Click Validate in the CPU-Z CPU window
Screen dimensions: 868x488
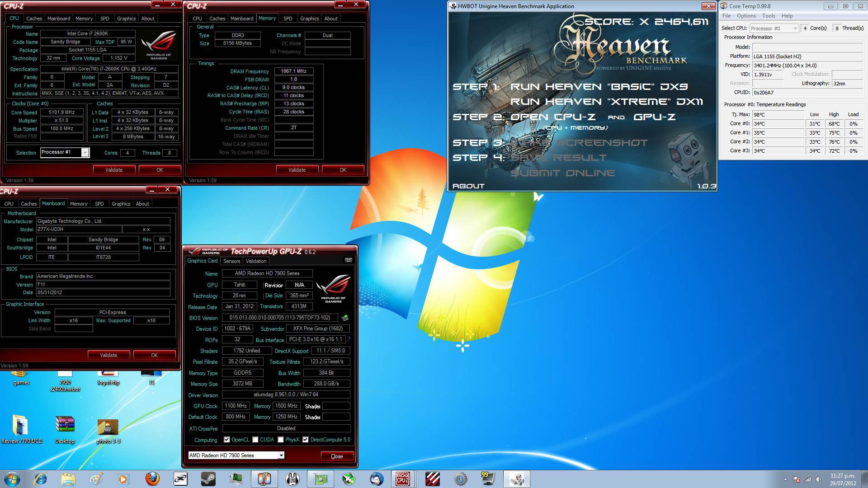[114, 170]
